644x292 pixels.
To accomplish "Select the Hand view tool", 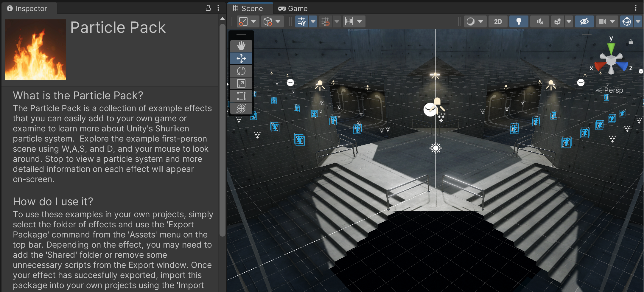I will point(241,46).
